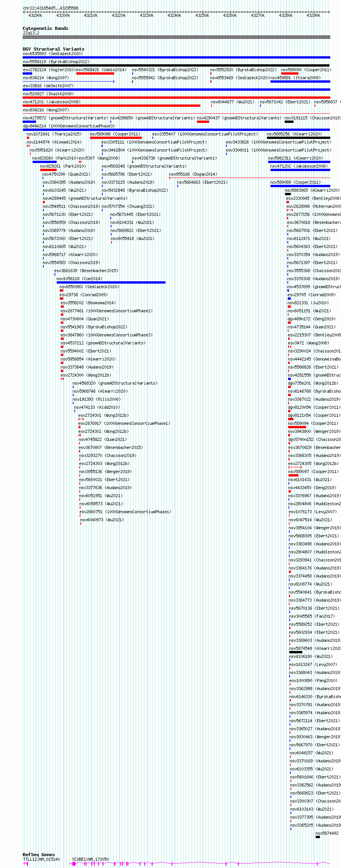The width and height of the screenshot is (341, 868).
Task: Open variant nsv5558119 (ByrskaBishop2022)
Action: (x=56, y=62)
